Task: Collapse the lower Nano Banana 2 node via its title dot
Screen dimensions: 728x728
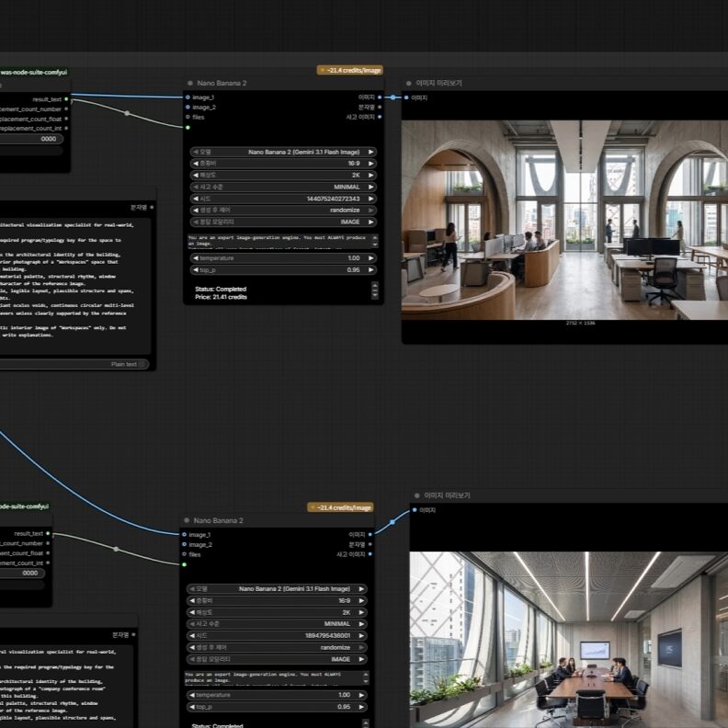Action: point(187,520)
